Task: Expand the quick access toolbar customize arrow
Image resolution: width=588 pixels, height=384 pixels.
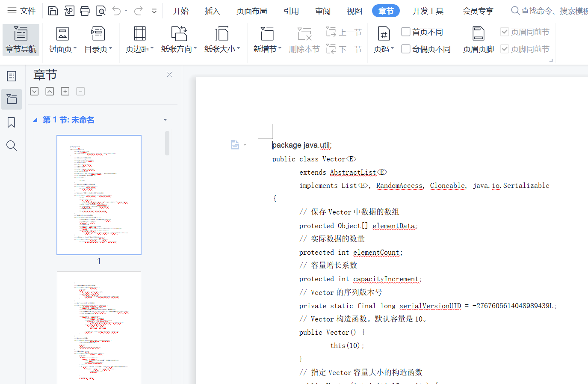Action: [154, 11]
